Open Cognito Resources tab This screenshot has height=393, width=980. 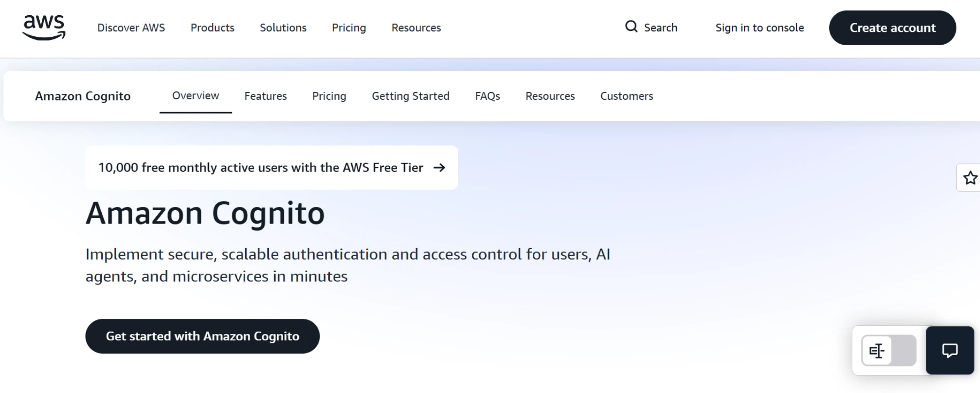(x=550, y=96)
